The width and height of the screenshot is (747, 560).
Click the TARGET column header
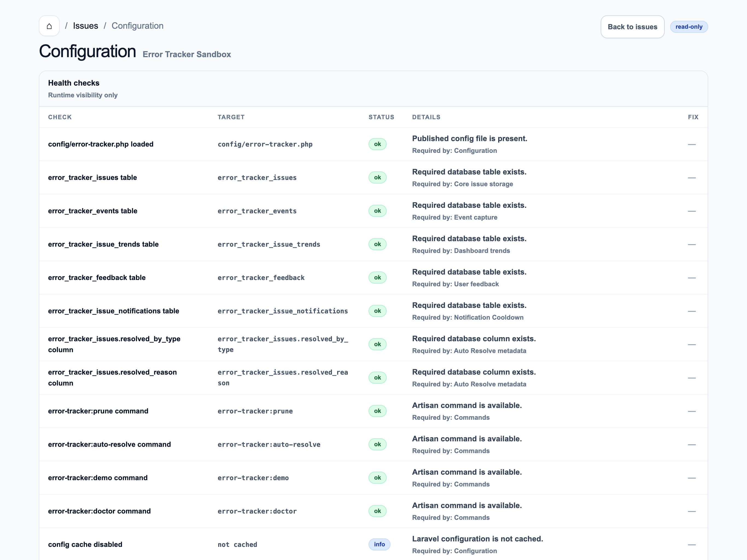point(231,117)
